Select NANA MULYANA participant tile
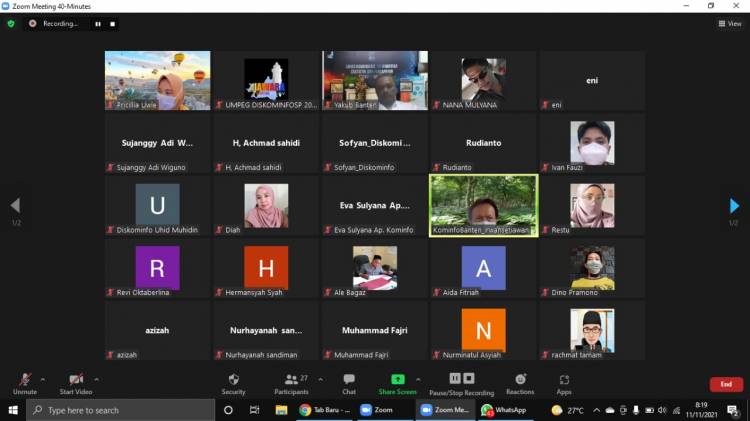This screenshot has width=750, height=421. point(484,80)
